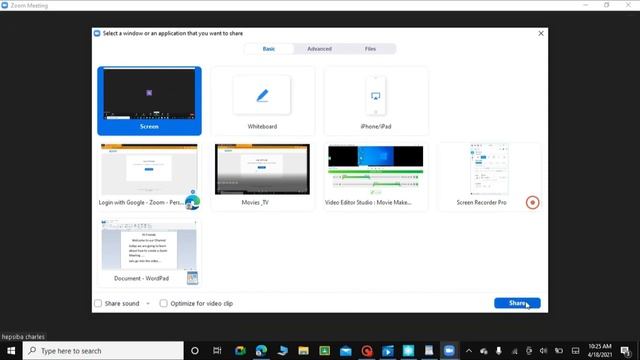Open the WordPad document taskbar icon
Image resolution: width=640 pixels, height=360 pixels.
[429, 351]
